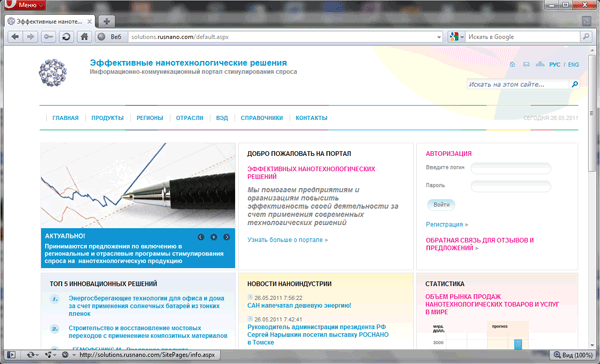Click the mail envelope icon in header
This screenshot has height=364, width=600.
pos(526,64)
